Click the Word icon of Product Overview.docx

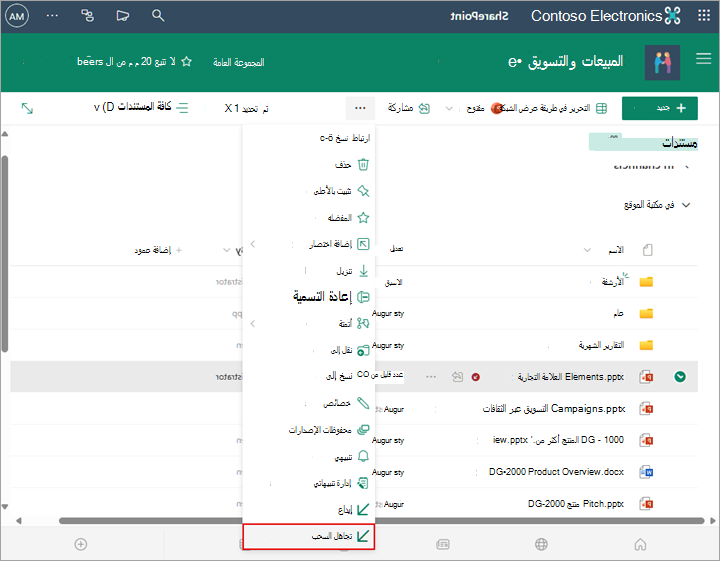tap(647, 472)
